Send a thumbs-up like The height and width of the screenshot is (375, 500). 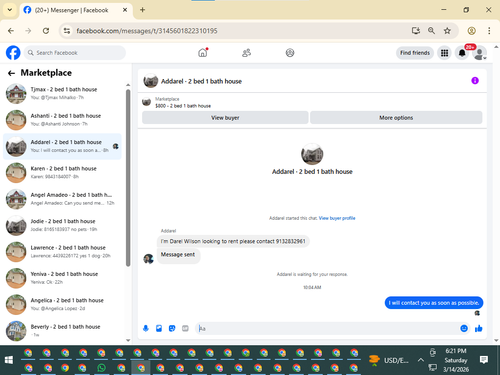(479, 328)
